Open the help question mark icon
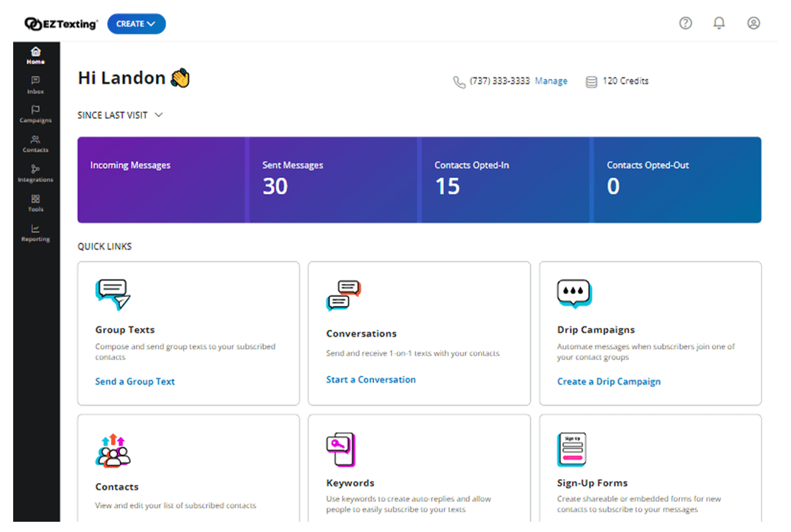Screen dimensions: 791x532 click(x=686, y=23)
